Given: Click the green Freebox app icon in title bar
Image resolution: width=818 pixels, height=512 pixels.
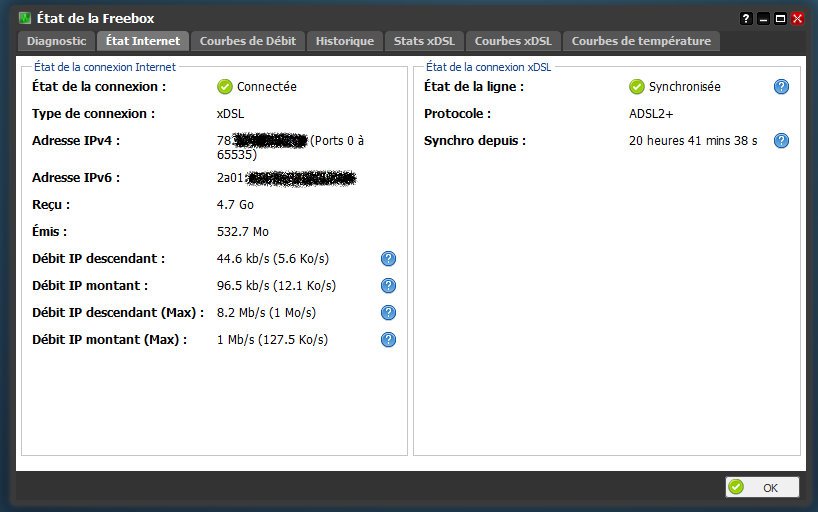Looking at the screenshot, I should (25, 18).
